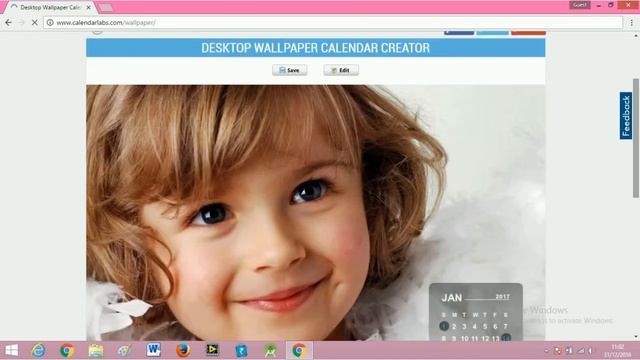640x360 pixels.
Task: Click the Guest profile button
Action: [580, 5]
